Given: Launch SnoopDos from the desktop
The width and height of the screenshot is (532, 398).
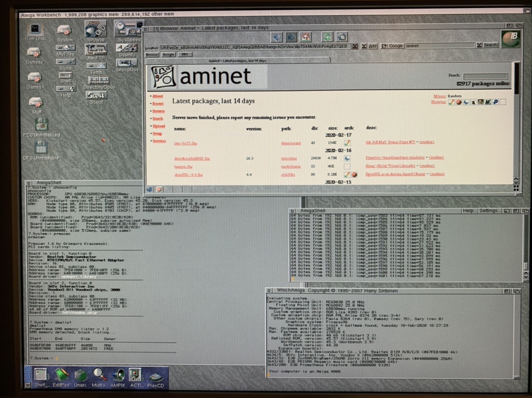Looking at the screenshot, I should pos(127,65).
